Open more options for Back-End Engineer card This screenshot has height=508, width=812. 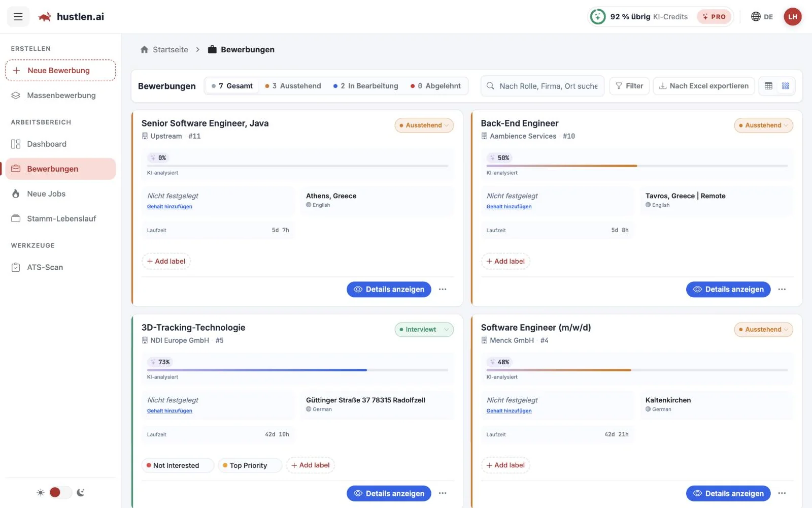click(x=782, y=290)
